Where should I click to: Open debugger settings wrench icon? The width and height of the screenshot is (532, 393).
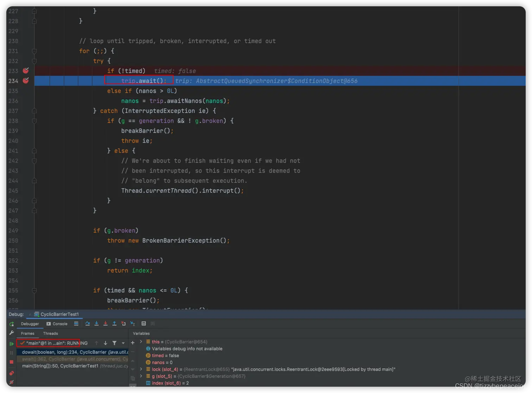tap(12, 333)
